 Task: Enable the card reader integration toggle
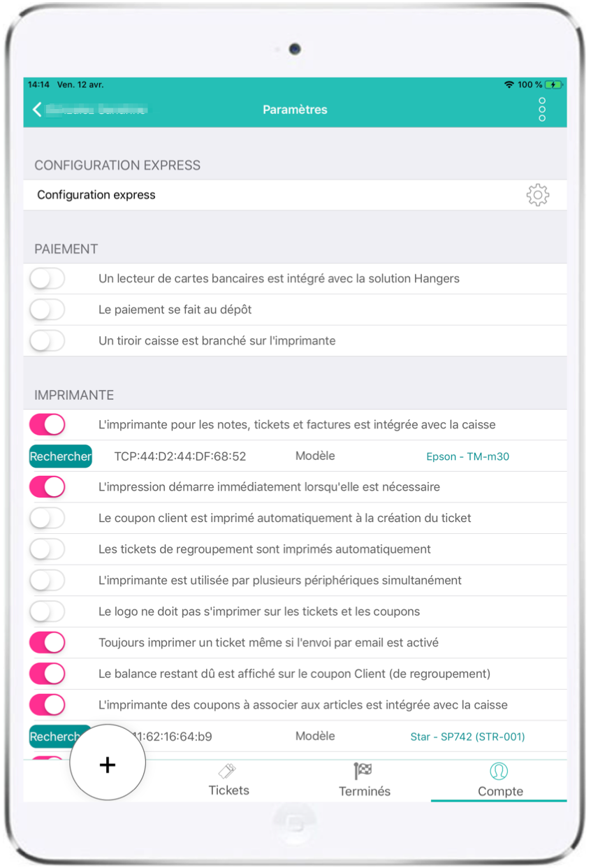pos(47,279)
